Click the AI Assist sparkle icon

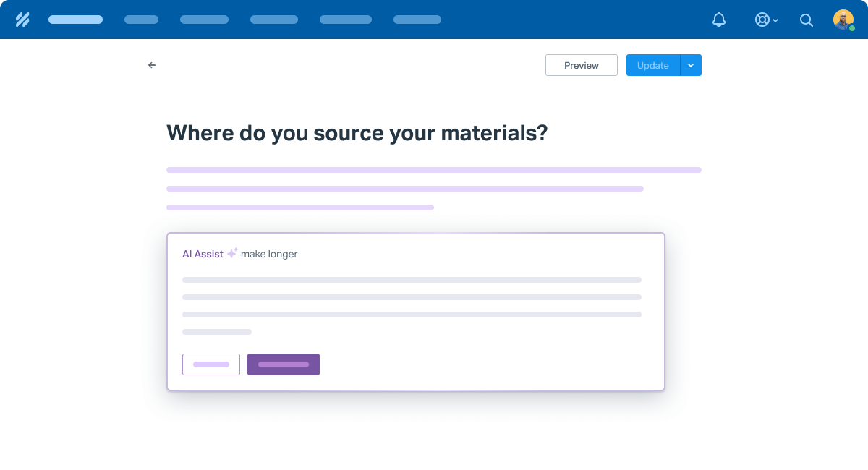[232, 253]
